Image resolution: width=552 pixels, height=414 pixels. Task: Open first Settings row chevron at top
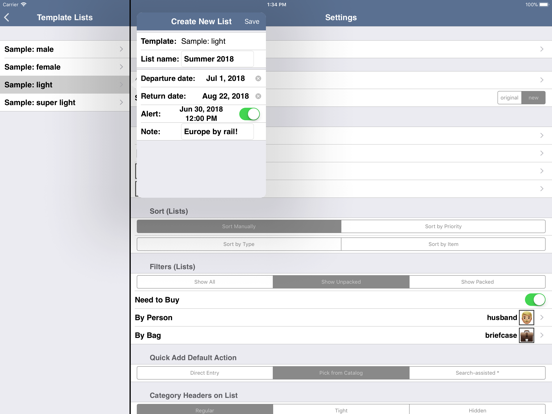(541, 49)
